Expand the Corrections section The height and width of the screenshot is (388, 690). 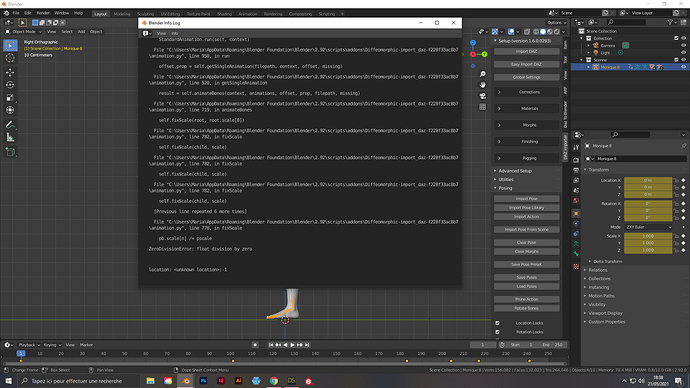pos(527,92)
